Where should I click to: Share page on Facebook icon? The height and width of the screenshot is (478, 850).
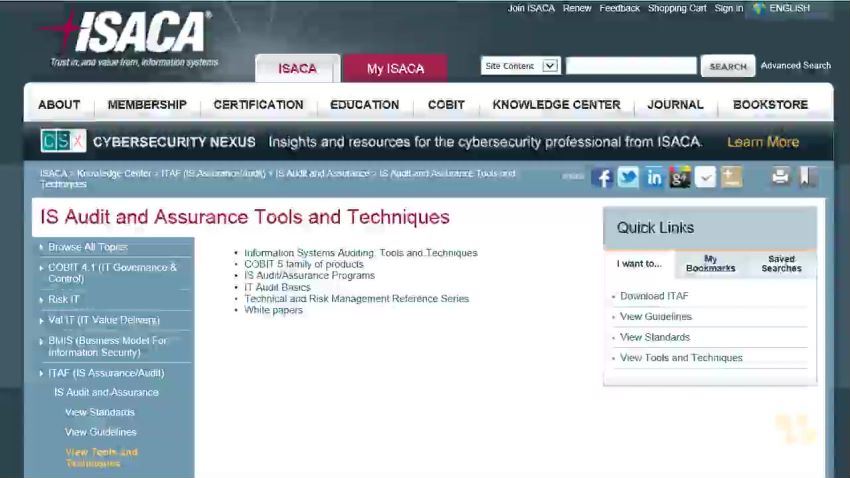tap(602, 177)
